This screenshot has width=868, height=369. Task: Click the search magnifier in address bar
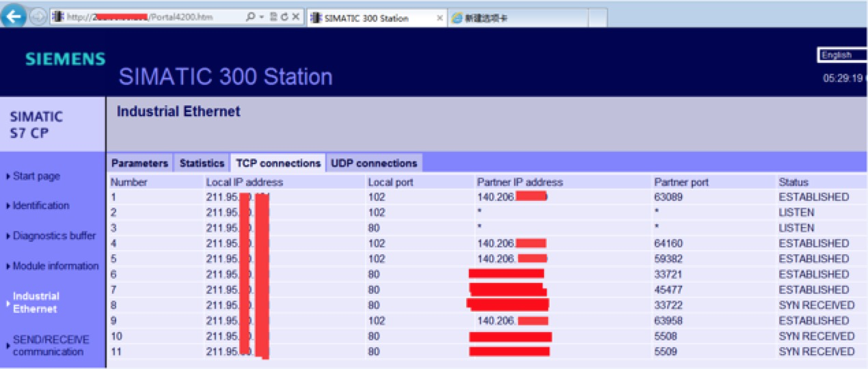pyautogui.click(x=249, y=18)
